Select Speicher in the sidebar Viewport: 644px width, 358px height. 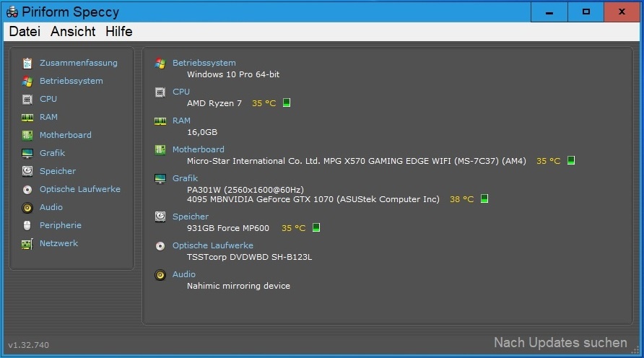(58, 171)
